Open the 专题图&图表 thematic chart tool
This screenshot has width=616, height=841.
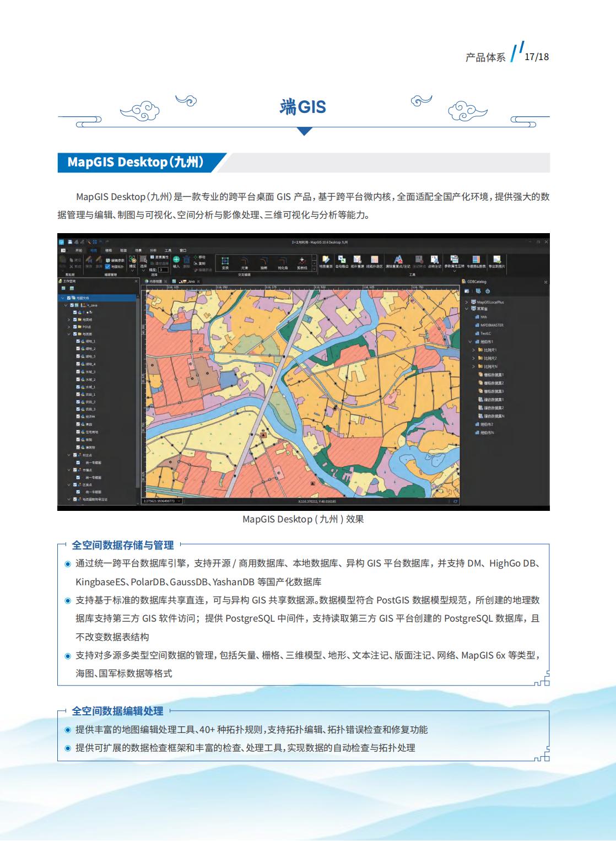(476, 262)
